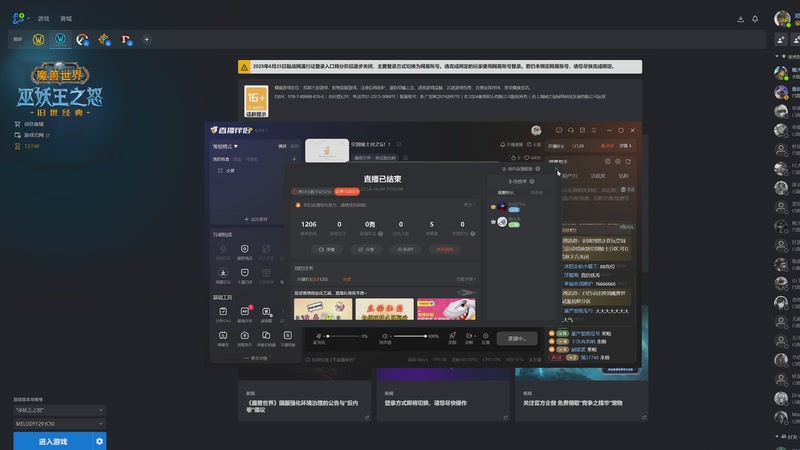Click help icon next to 本场榜单
Viewport: 800px width, 450px height.
tap(532, 182)
